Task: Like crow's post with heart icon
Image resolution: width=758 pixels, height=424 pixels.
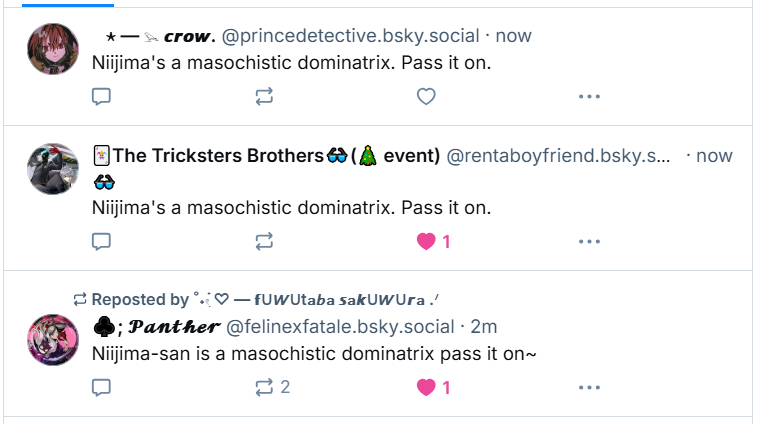Action: [x=426, y=97]
